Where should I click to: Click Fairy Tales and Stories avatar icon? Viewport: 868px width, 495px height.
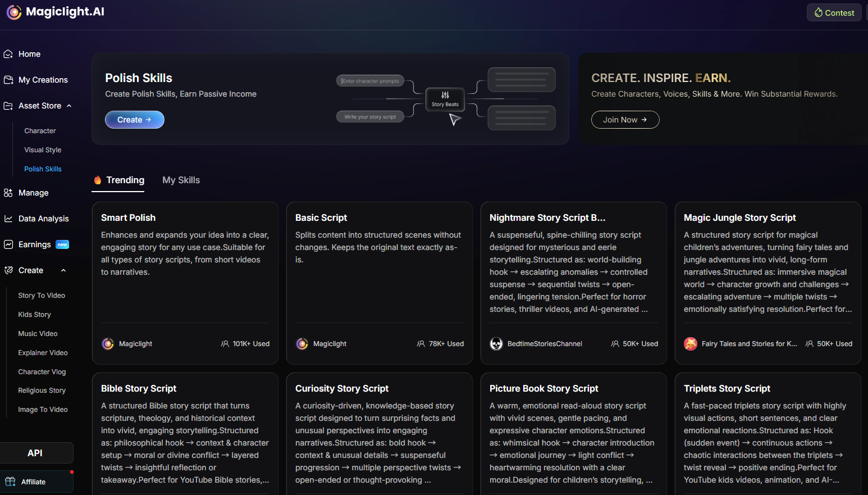click(691, 344)
